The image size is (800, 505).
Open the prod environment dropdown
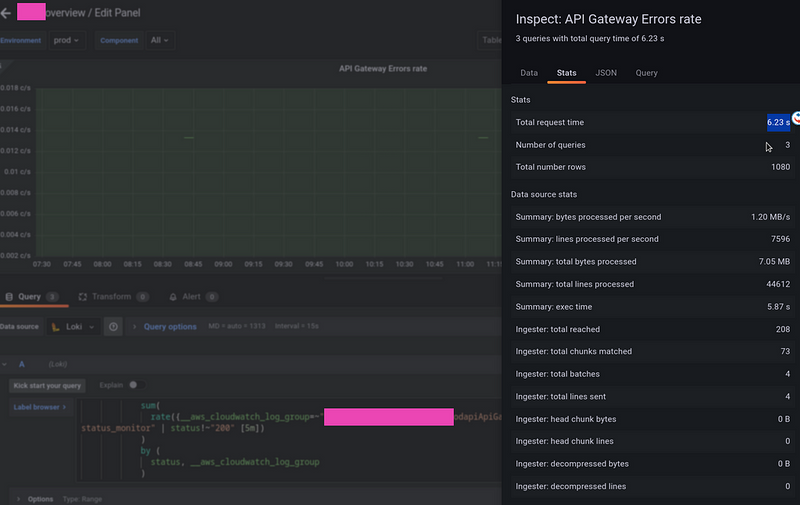66,40
